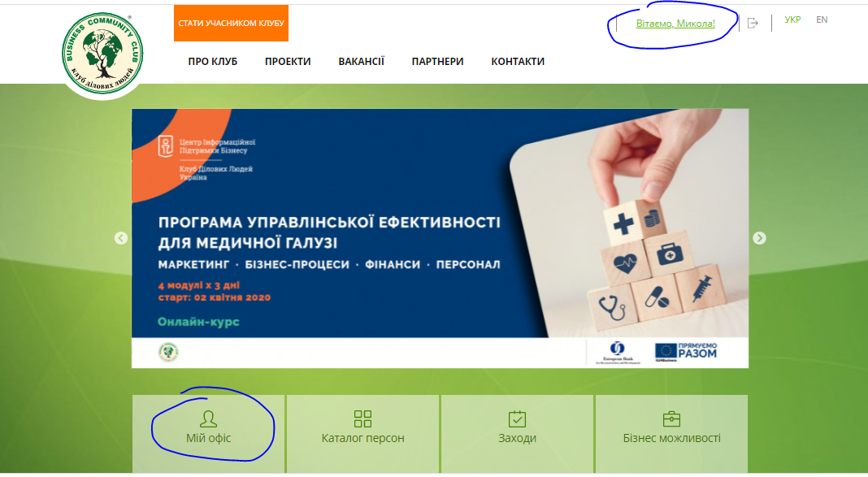Go to previous banner slide arrow
Viewport: 868px width, 477px height.
[120, 238]
